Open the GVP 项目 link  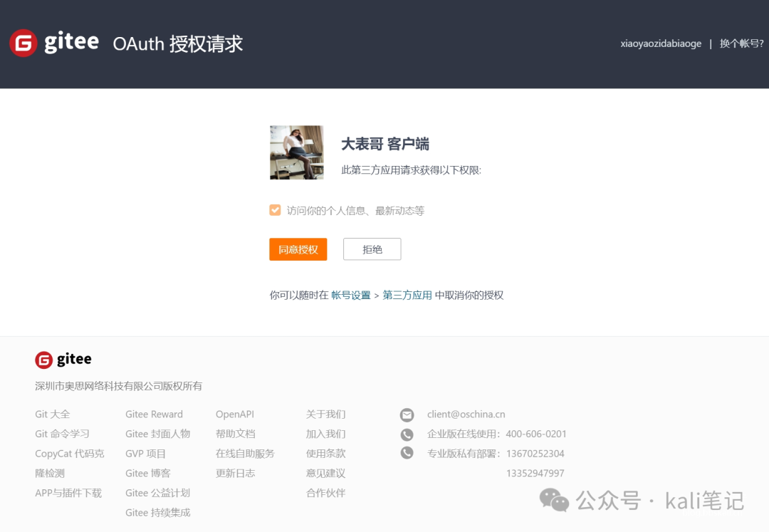pyautogui.click(x=145, y=454)
